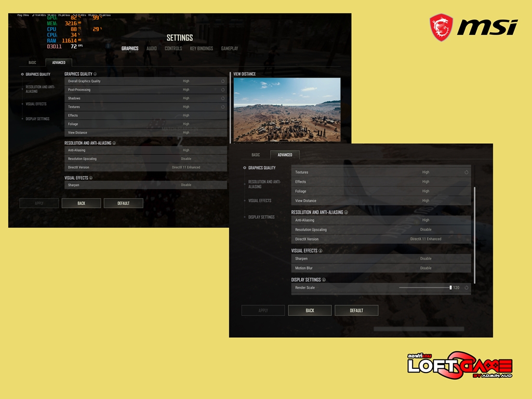Image resolution: width=532 pixels, height=399 pixels.
Task: Open info icon next to DISPLAY SETTINGS heading
Action: (x=324, y=280)
